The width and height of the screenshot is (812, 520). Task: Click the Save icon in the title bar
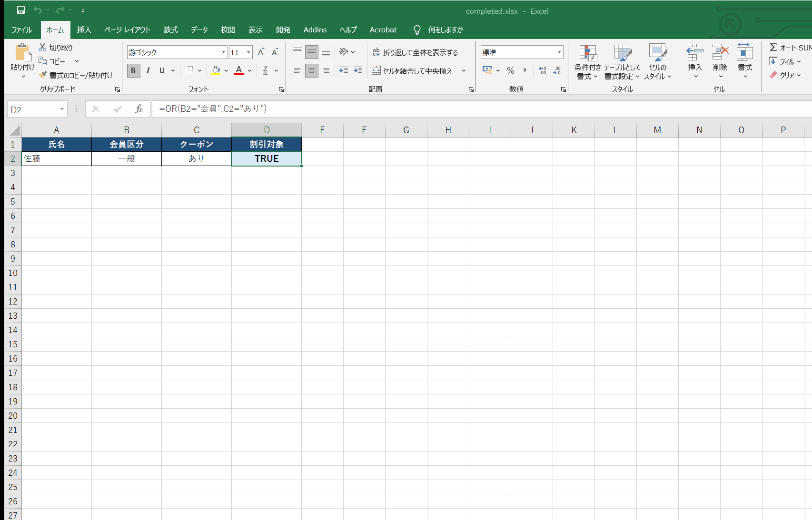click(x=21, y=10)
